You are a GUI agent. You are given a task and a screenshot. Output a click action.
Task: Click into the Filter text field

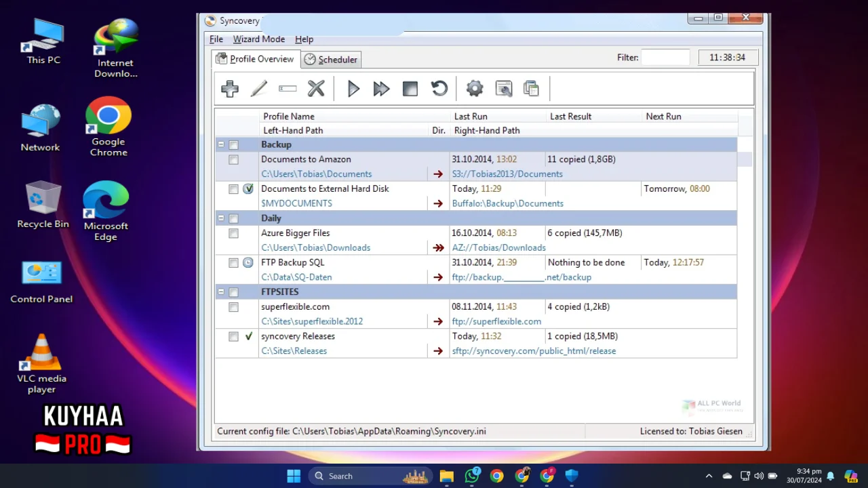coord(665,58)
